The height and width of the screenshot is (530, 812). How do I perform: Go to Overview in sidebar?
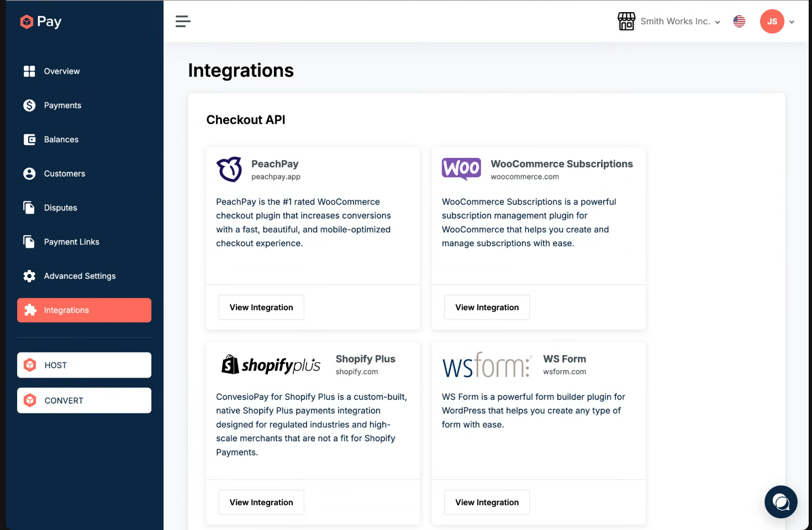point(62,71)
